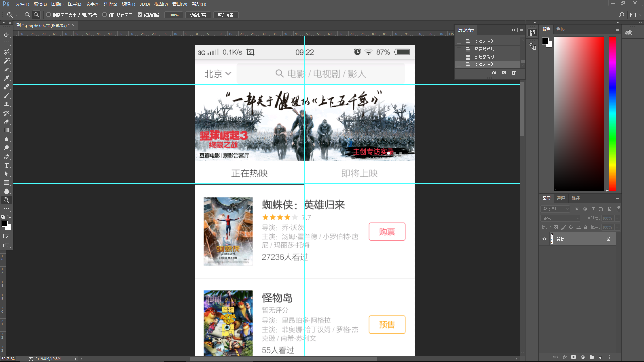The image size is (644, 362).
Task: Select the Clone Stamp tool
Action: click(6, 104)
